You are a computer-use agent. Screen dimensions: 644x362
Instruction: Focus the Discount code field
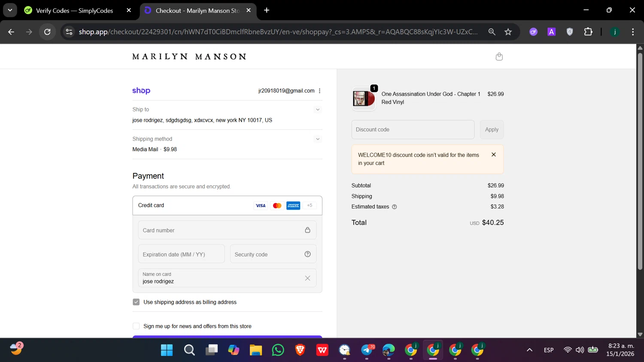coord(413,130)
